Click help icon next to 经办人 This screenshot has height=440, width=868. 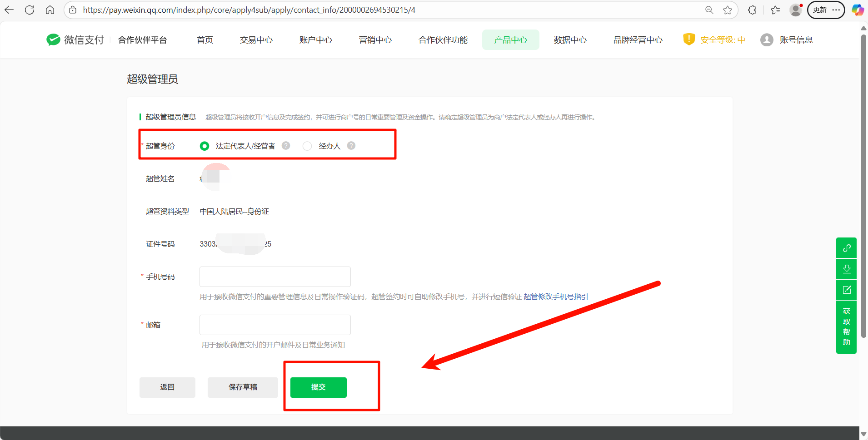351,146
